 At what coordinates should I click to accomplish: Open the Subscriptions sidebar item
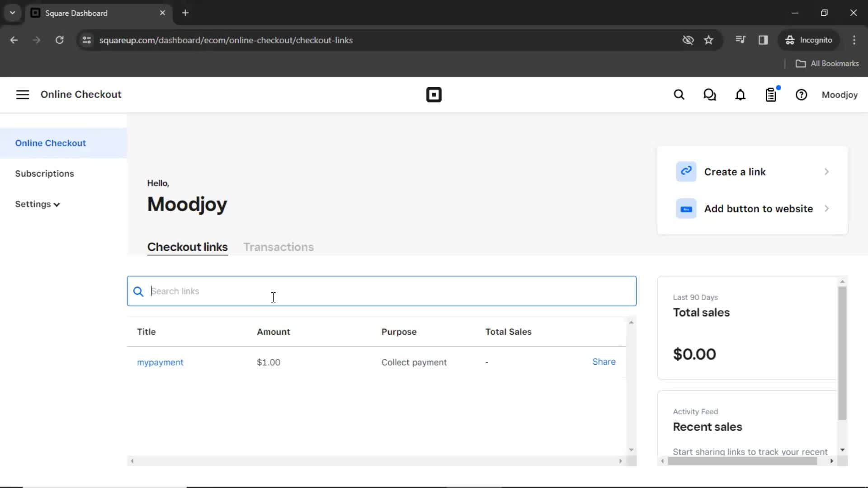tap(45, 174)
